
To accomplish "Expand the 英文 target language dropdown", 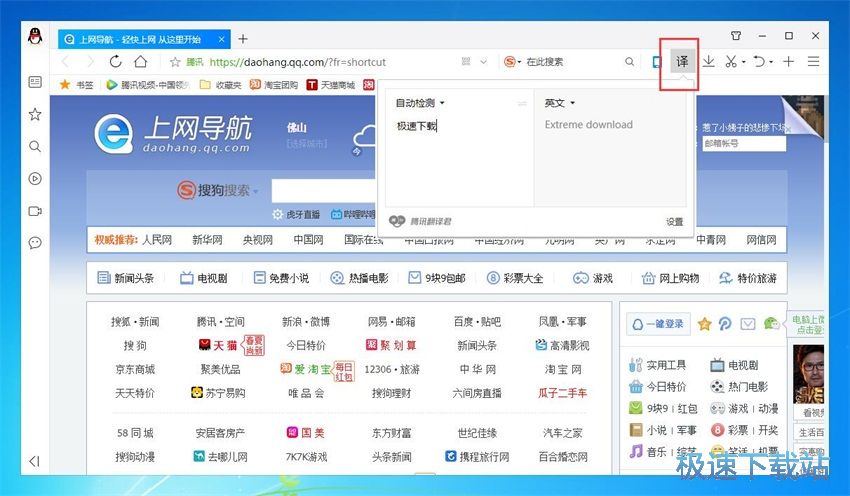I will 560,103.
